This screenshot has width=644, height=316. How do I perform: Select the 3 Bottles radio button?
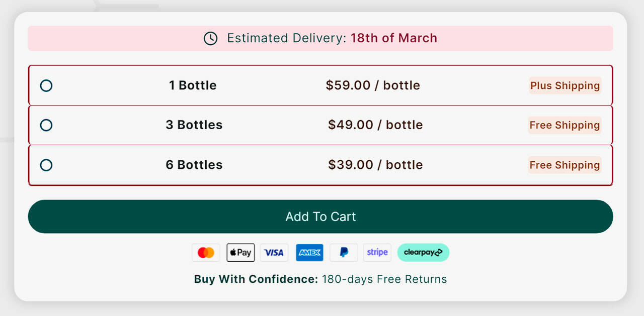[x=46, y=125]
